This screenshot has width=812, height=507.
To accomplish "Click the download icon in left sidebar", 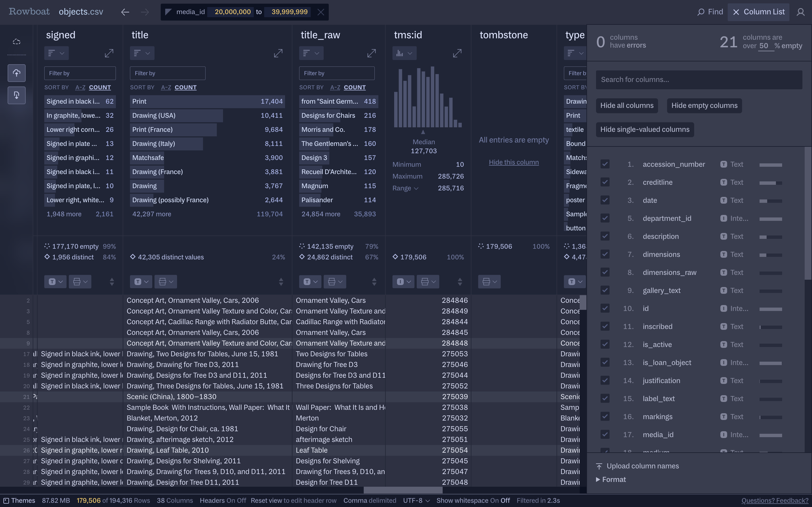I will coord(16,95).
